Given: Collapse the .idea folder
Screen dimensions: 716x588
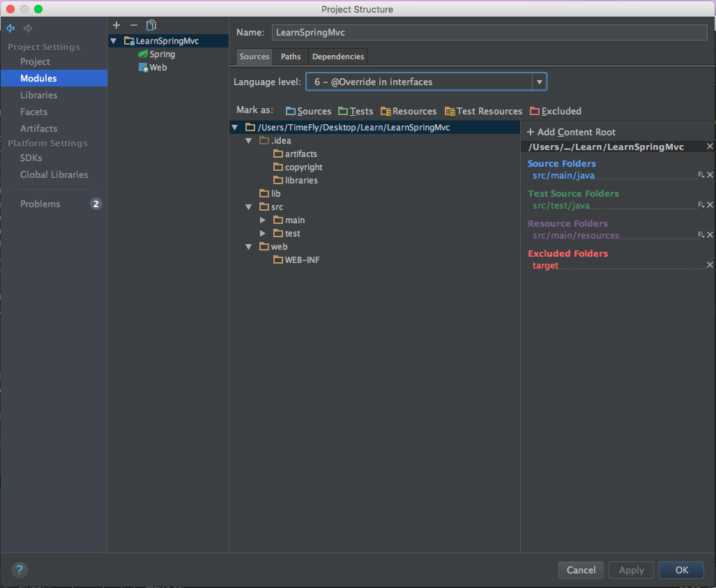Looking at the screenshot, I should [x=249, y=141].
